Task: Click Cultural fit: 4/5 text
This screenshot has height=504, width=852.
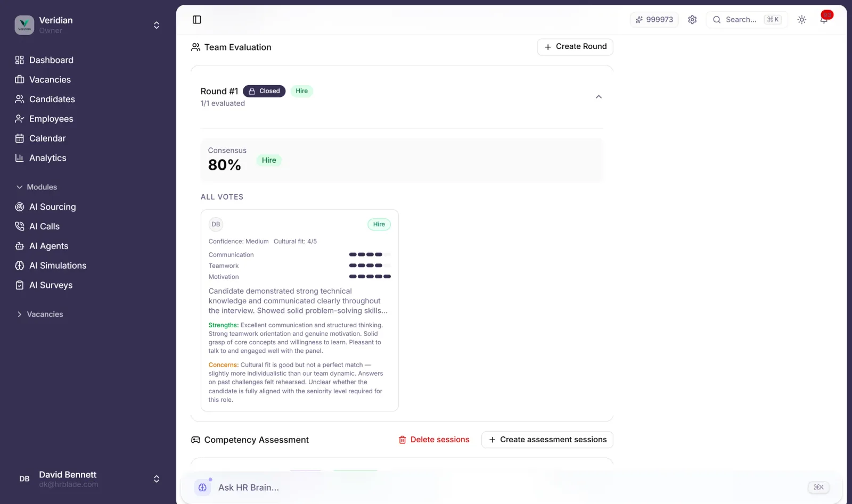Action: 295,242
